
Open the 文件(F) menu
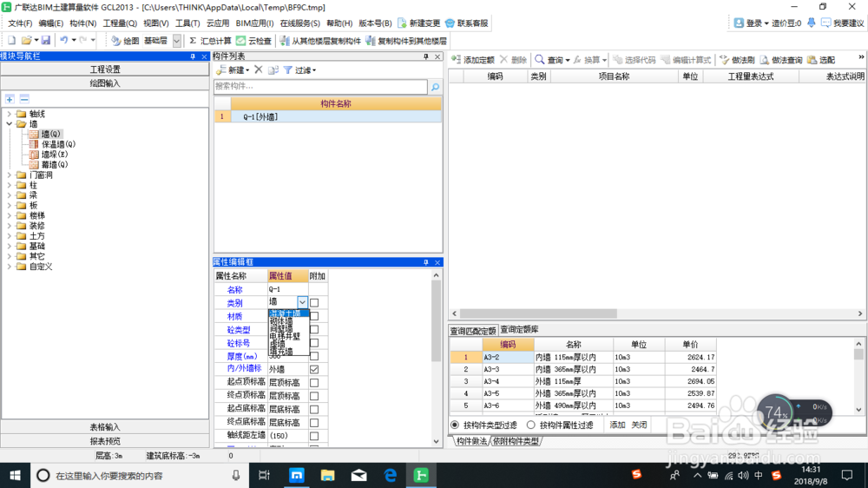[x=20, y=23]
